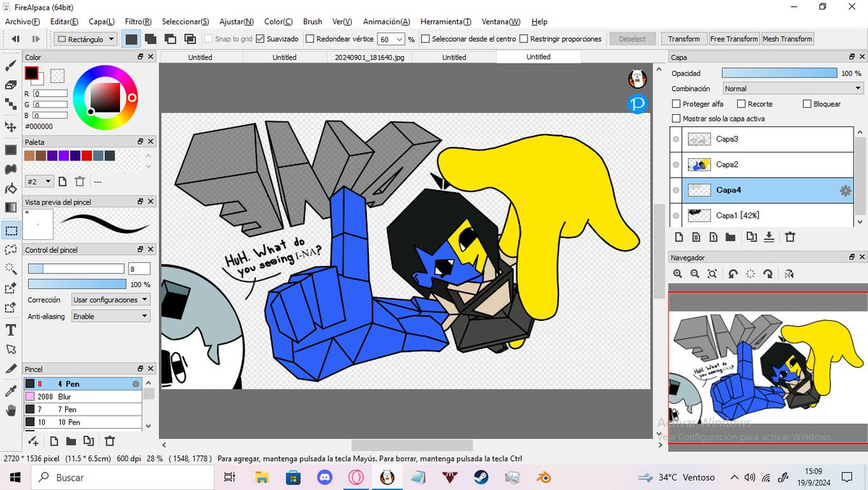
Task: Open the Capa menu in menu bar
Action: click(101, 22)
